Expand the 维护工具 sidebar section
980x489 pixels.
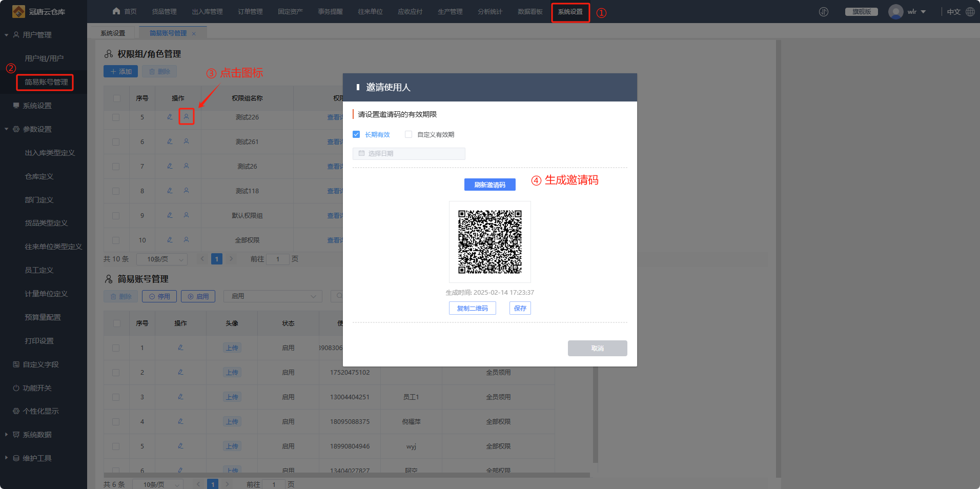point(6,458)
